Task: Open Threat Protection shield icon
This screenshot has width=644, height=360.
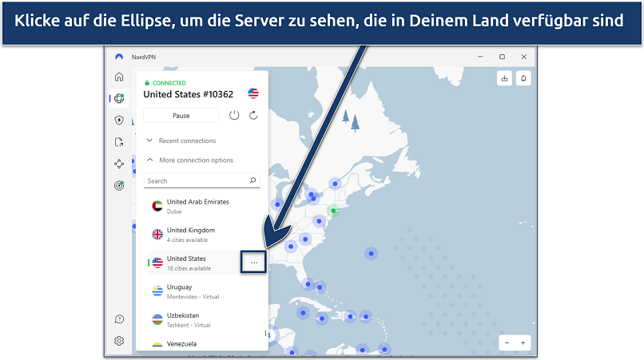Action: click(119, 121)
